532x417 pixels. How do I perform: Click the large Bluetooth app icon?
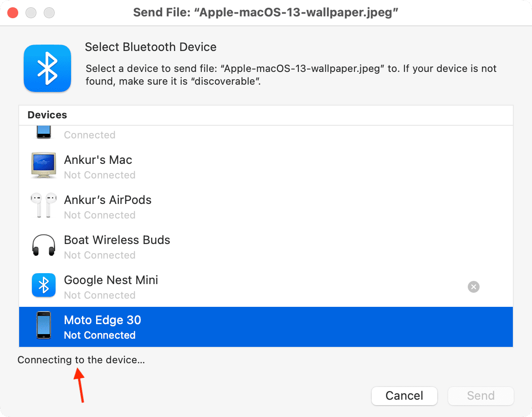tap(47, 68)
